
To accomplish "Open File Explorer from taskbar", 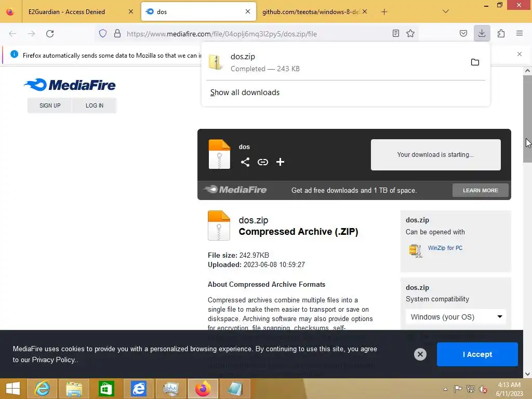I will [74, 389].
